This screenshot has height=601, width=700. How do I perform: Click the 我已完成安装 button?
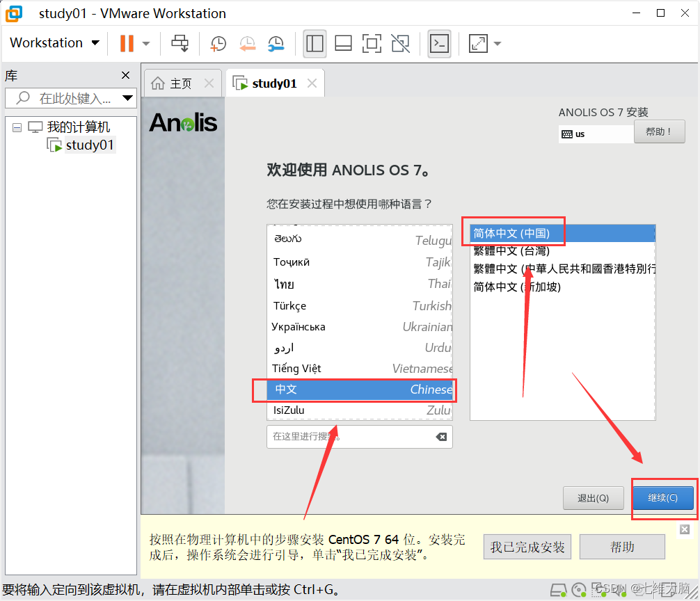(527, 547)
